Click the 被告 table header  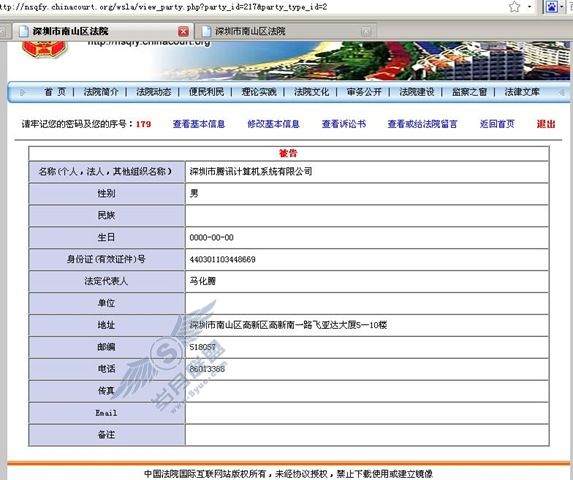point(288,153)
